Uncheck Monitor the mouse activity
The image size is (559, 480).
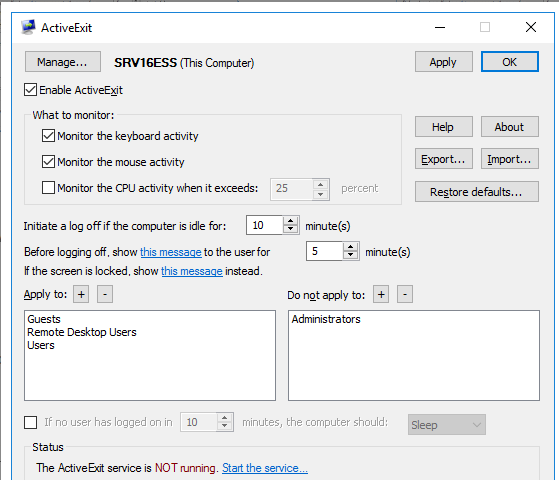pos(48,162)
